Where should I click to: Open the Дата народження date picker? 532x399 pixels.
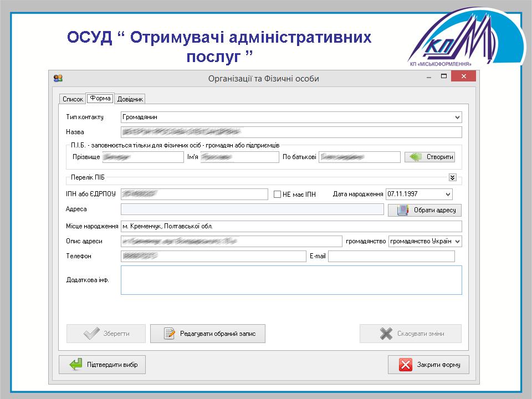448,195
